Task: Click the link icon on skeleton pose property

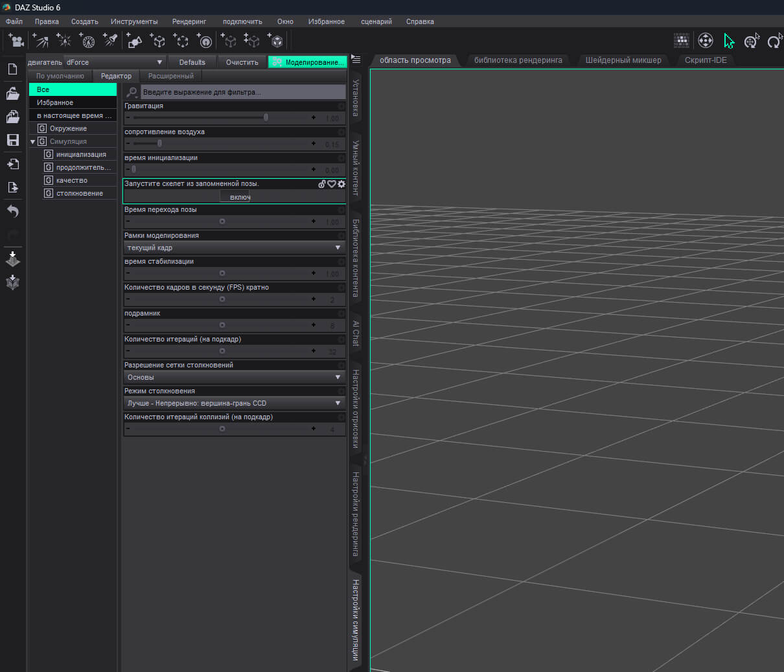Action: click(322, 184)
